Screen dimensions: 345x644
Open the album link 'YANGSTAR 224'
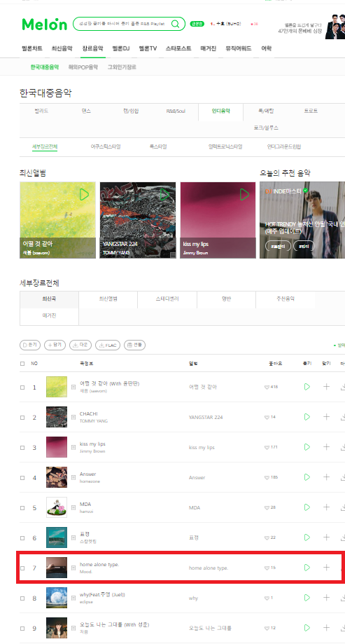206,417
